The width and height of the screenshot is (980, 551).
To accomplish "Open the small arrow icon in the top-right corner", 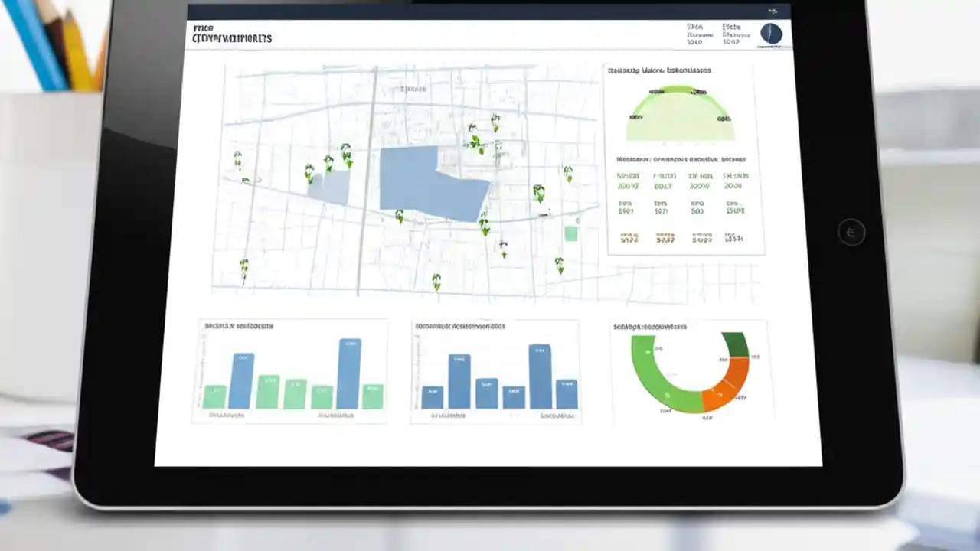I will click(x=773, y=10).
